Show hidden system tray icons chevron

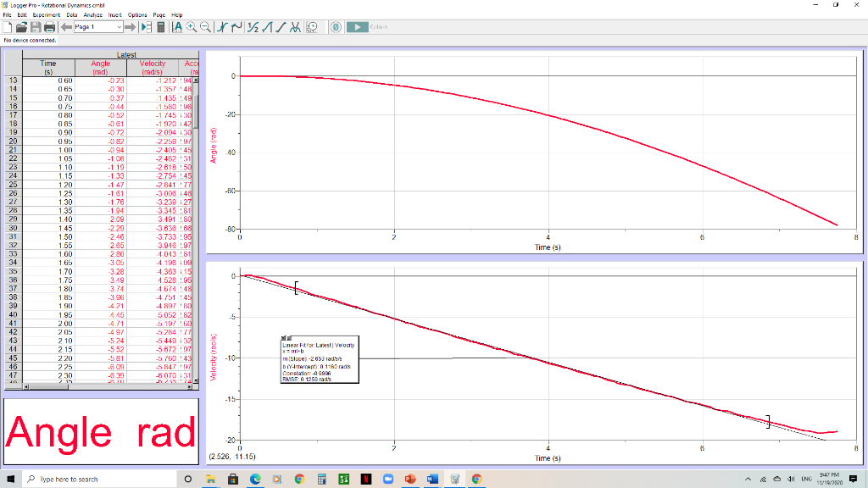(x=748, y=480)
